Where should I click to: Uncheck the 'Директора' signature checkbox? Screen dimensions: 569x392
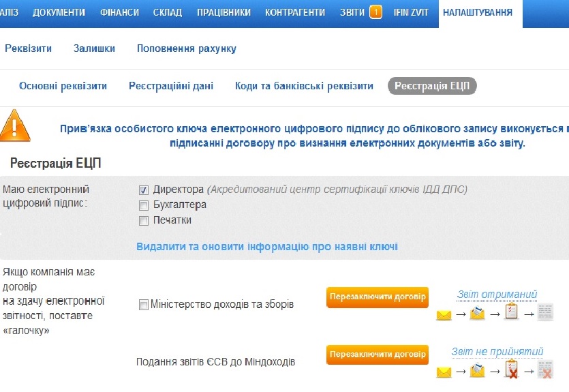tap(144, 190)
